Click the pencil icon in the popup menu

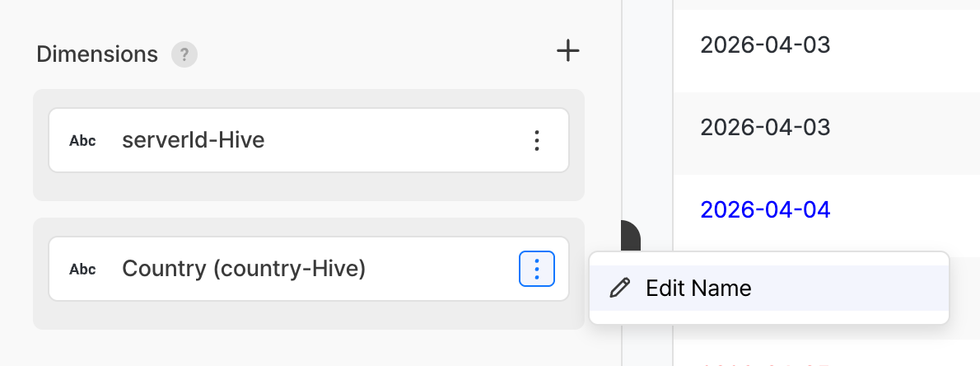(x=619, y=289)
